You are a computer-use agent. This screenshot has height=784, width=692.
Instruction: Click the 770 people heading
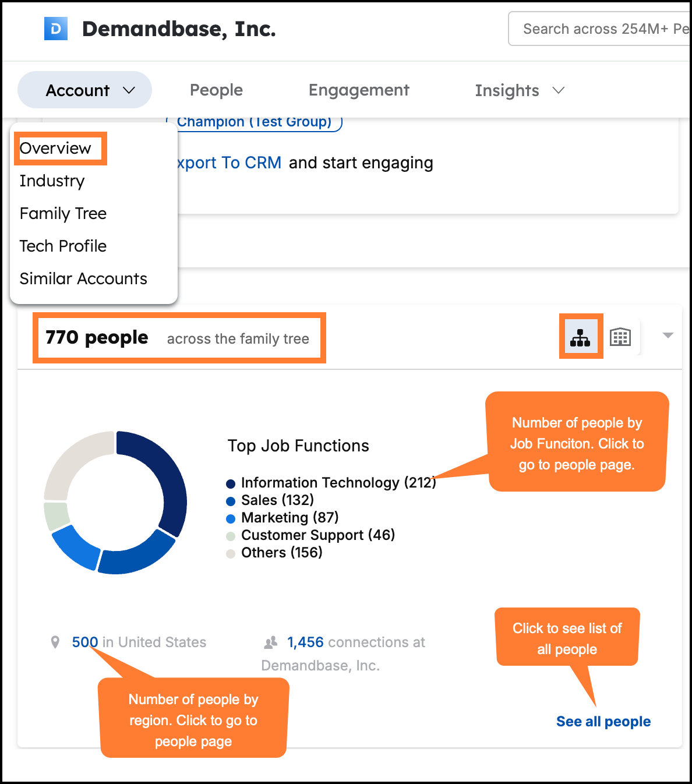click(x=97, y=337)
